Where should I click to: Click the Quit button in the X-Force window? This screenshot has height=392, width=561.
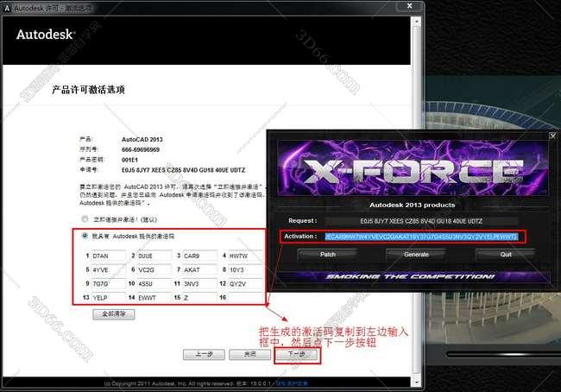click(506, 255)
